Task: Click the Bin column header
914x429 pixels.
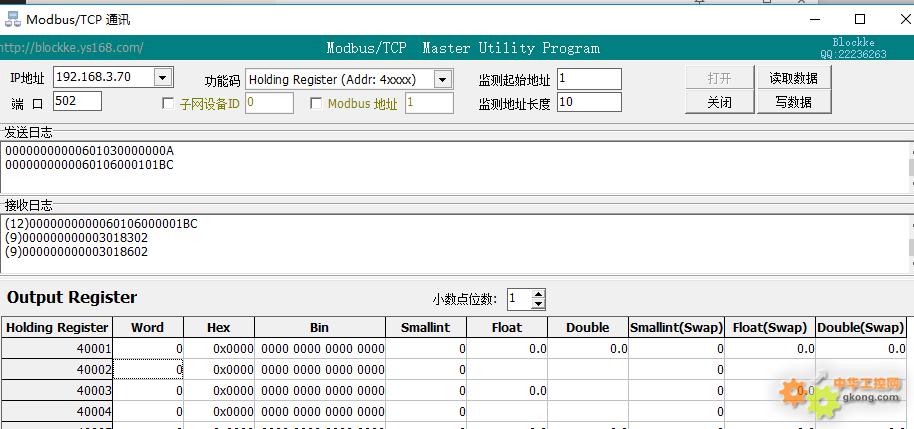Action: [x=319, y=328]
